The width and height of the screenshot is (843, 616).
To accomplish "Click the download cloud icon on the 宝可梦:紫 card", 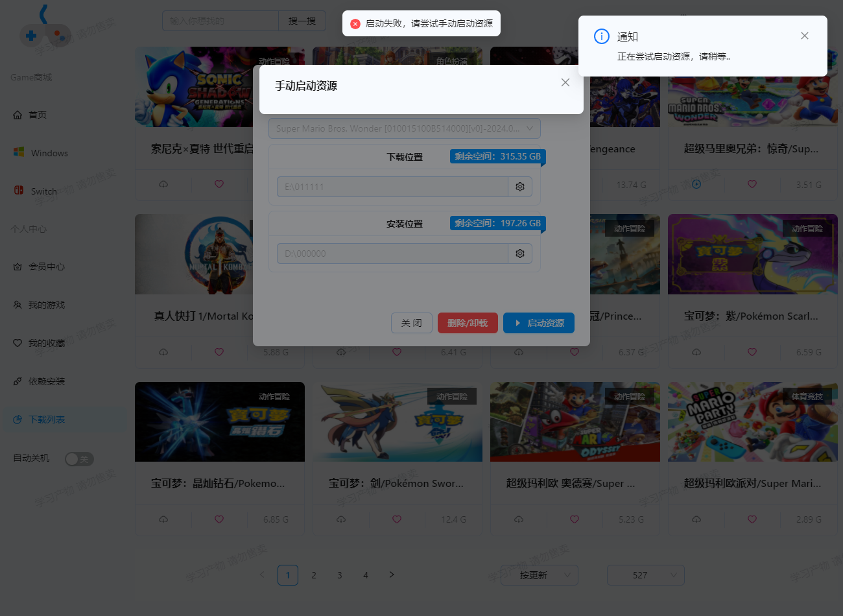I will [x=696, y=352].
